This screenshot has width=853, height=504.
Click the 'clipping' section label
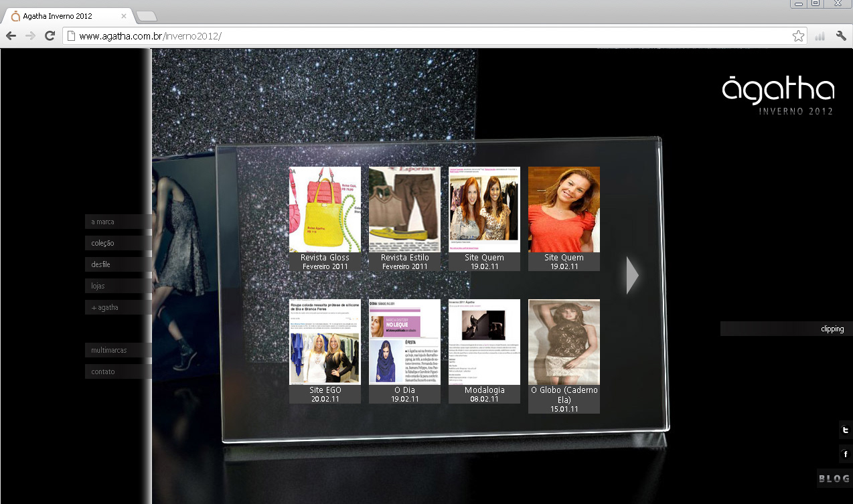pos(787,329)
